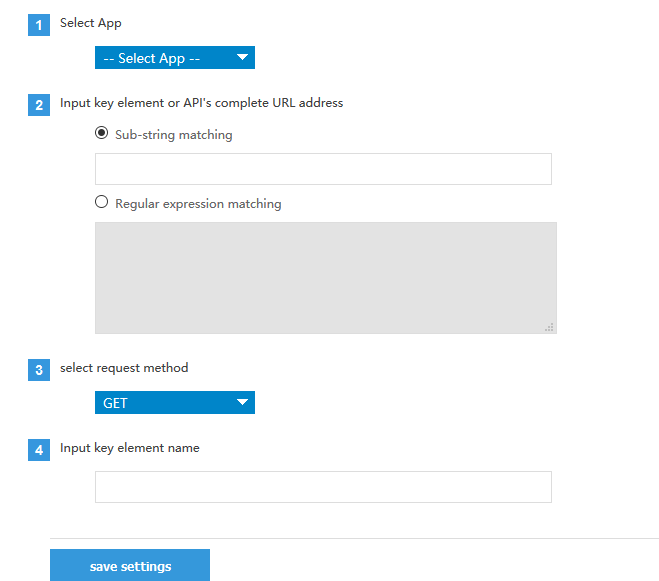Focus the sub-string matching text field
This screenshot has width=659, height=581.
coord(323,169)
